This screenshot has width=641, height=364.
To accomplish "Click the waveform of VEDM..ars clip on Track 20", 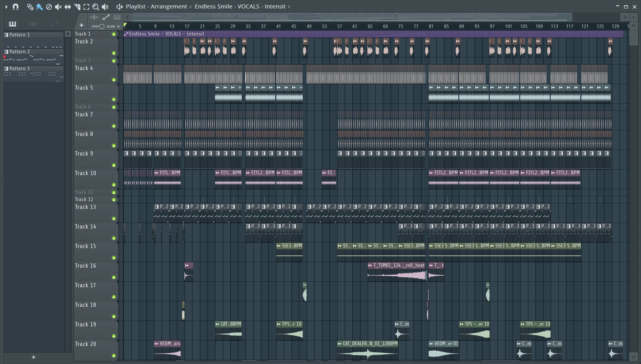I will [167, 353].
